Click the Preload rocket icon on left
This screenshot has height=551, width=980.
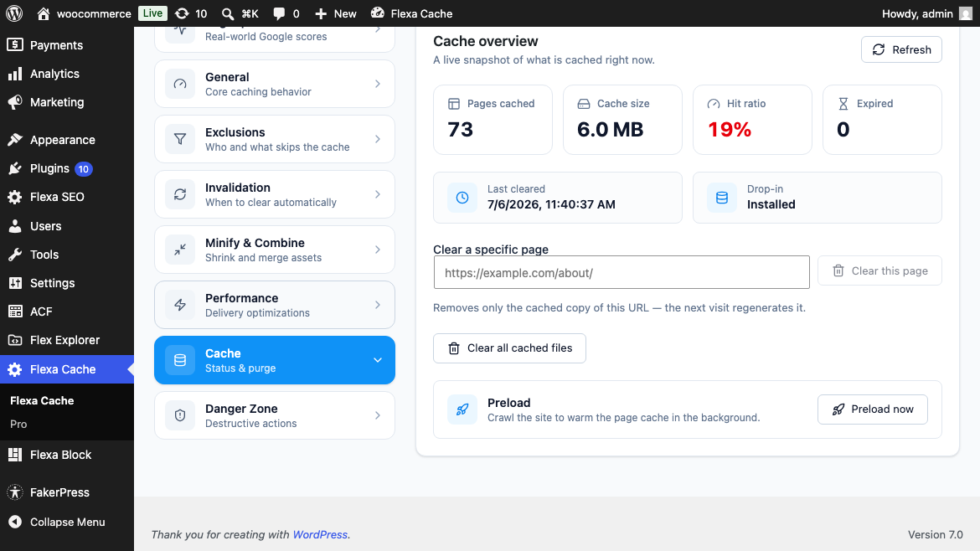(x=462, y=409)
